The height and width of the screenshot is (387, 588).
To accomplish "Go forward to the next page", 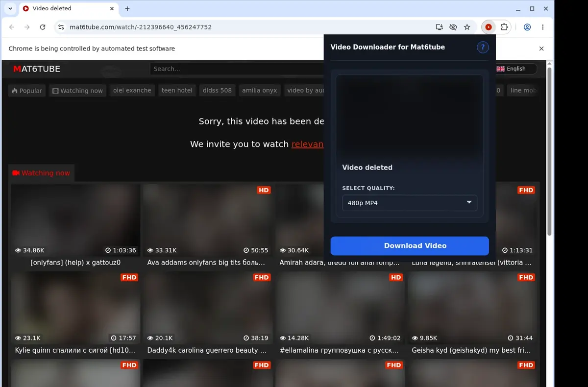I will [x=27, y=27].
